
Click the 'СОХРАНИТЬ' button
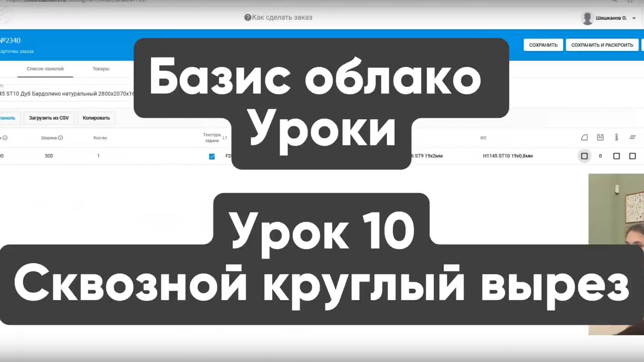click(x=543, y=44)
